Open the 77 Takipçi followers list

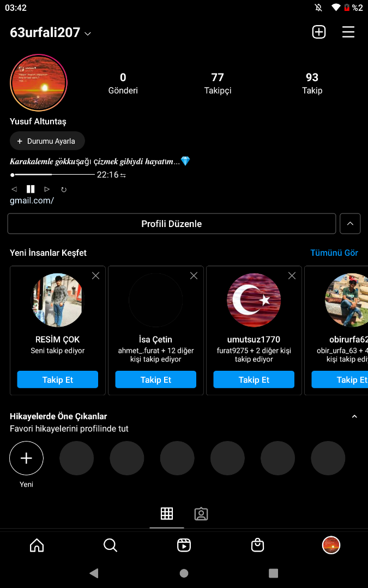(218, 83)
